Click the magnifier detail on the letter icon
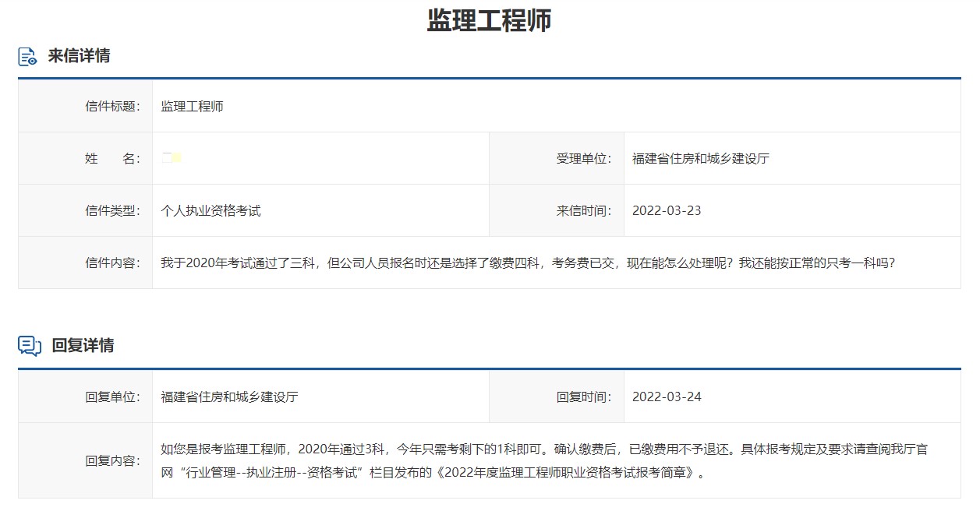The height and width of the screenshot is (511, 980). click(33, 61)
